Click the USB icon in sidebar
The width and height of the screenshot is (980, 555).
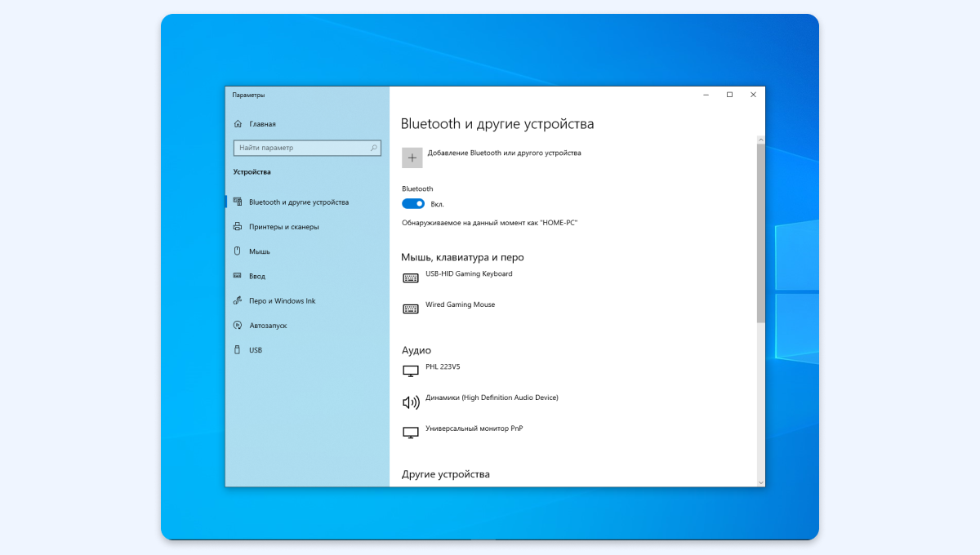click(238, 350)
